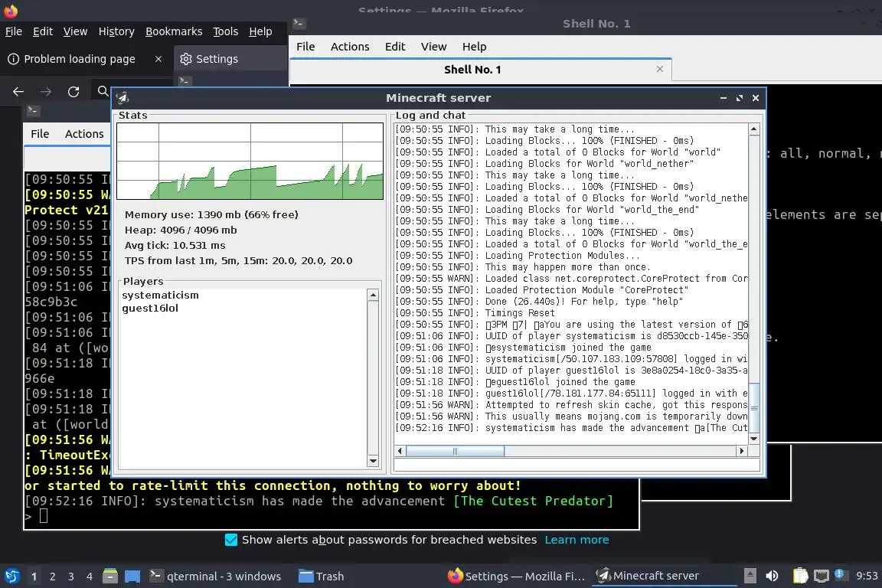Reload the page in Firefox

(x=73, y=92)
